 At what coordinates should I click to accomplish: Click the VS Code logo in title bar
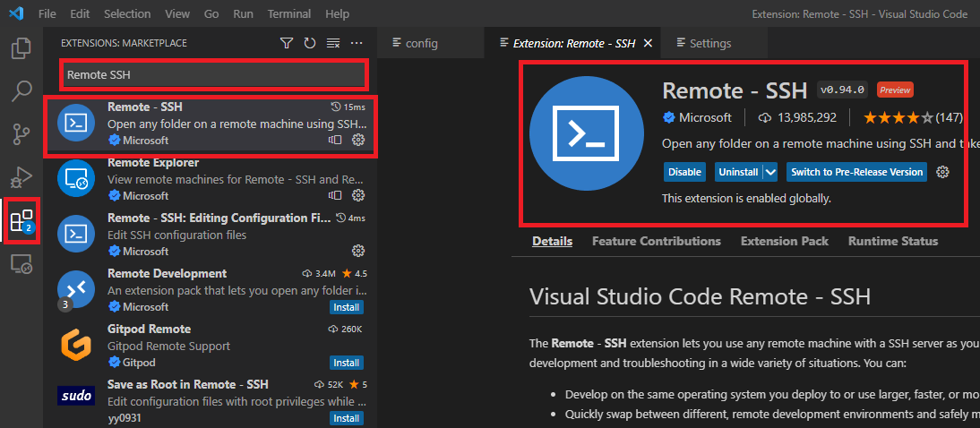tap(16, 13)
